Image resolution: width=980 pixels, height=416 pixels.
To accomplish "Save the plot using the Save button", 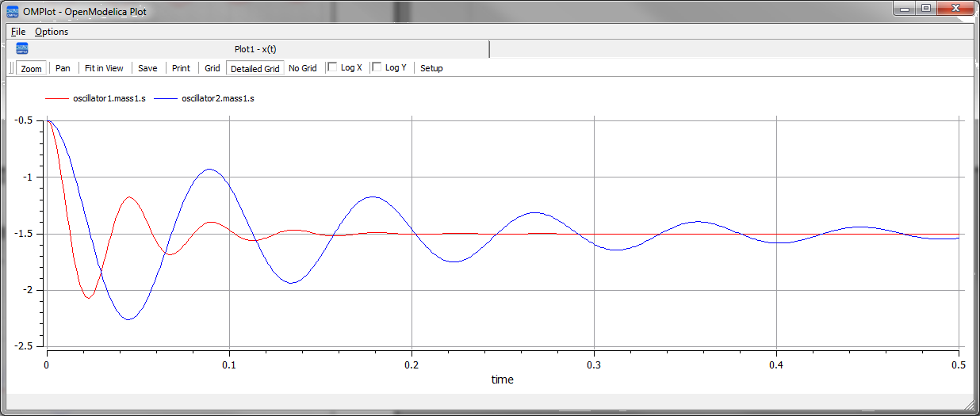I will click(x=147, y=68).
